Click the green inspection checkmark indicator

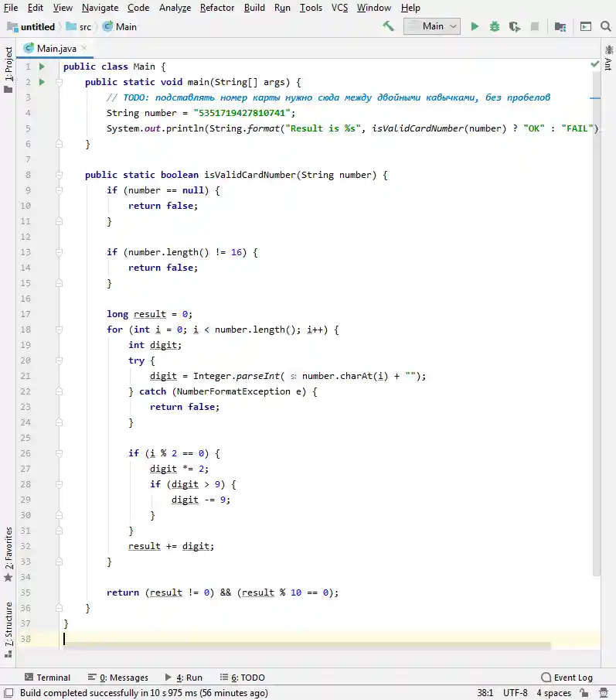coord(594,64)
